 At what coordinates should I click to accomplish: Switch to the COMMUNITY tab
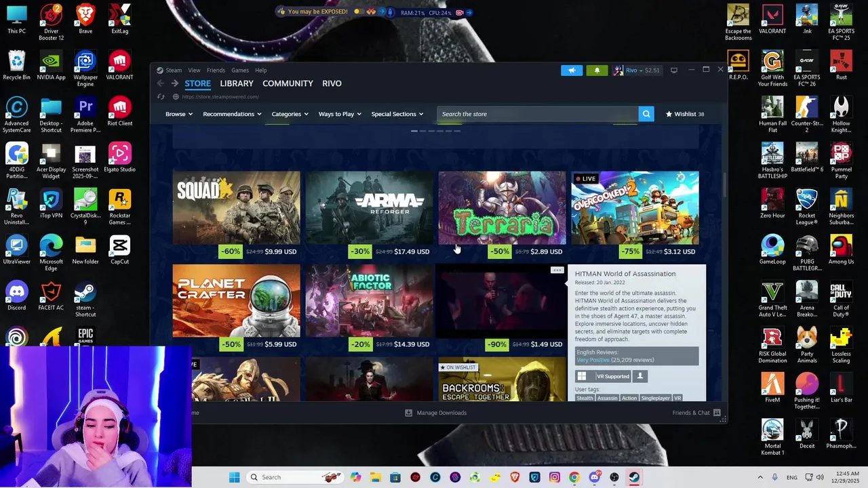[x=288, y=83]
